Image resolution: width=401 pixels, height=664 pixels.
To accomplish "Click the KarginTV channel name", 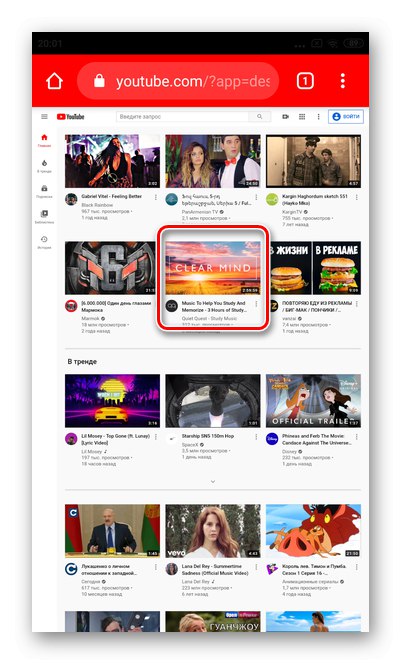I will [x=292, y=211].
